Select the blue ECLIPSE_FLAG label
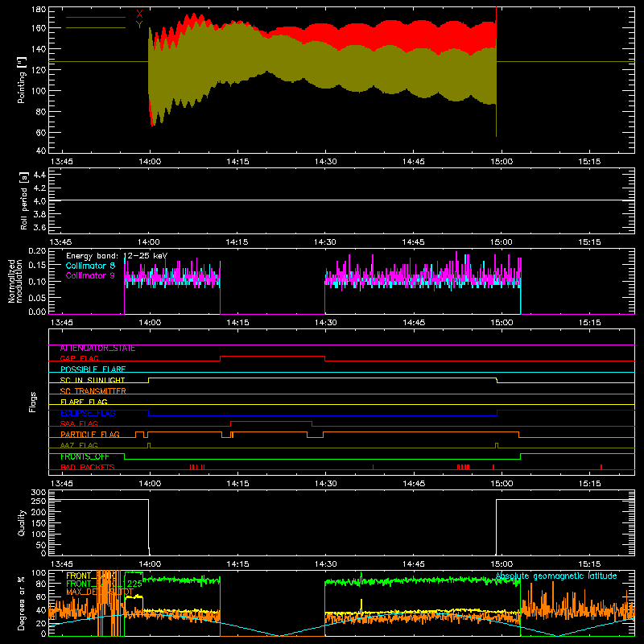Screen dimensions: 644x644 coord(89,413)
